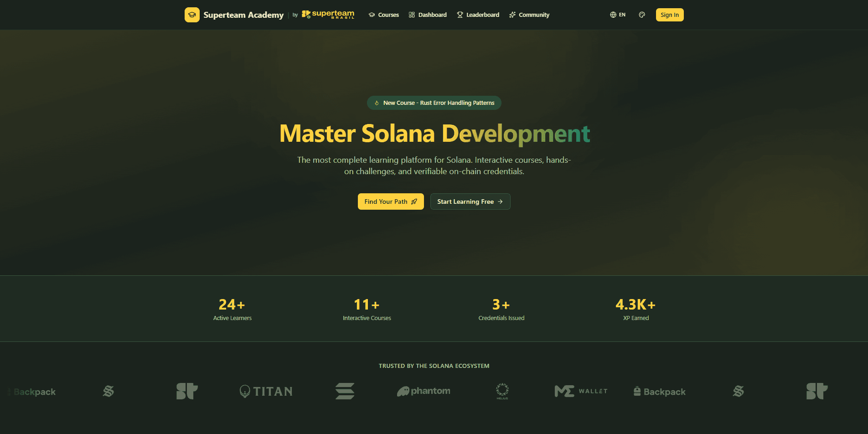Open the EN language selector

pos(618,15)
